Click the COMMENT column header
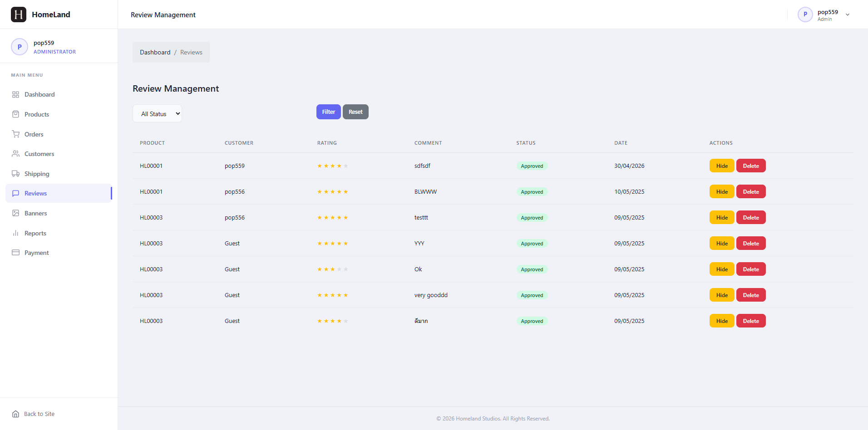Viewport: 868px width, 430px height. 428,143
